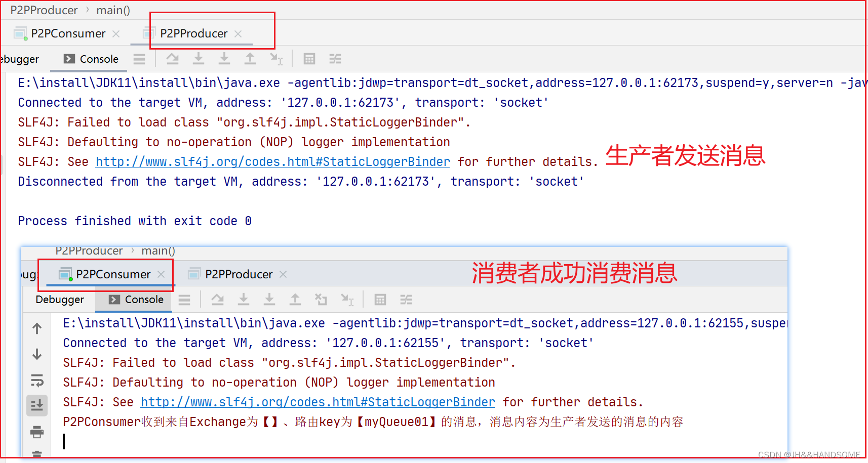Select P2PConsumer tab in upper panel

pos(68,33)
